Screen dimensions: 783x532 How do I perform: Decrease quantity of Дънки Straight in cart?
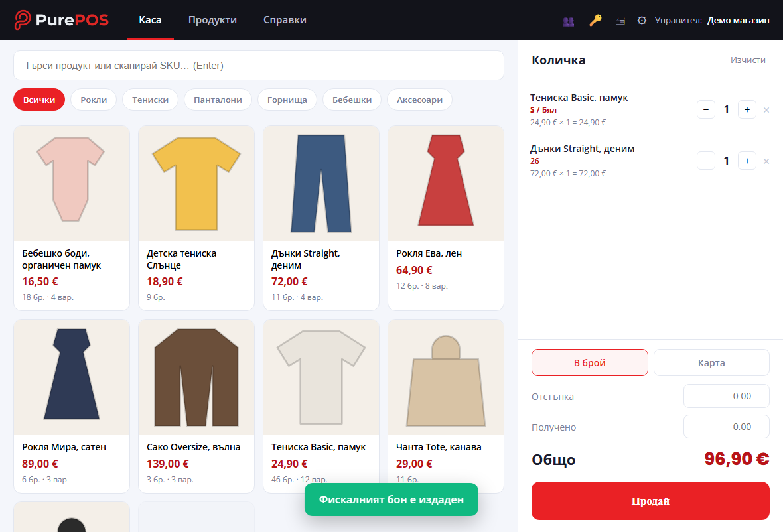point(705,161)
